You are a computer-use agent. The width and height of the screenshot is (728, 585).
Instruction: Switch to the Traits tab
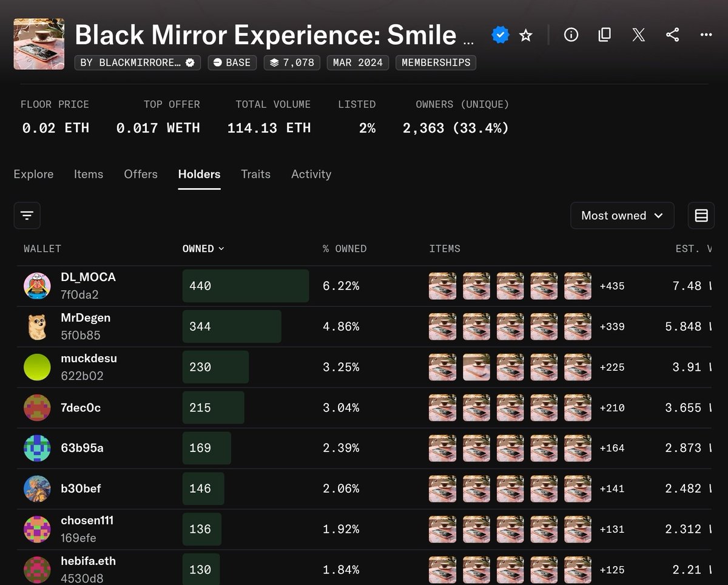255,174
